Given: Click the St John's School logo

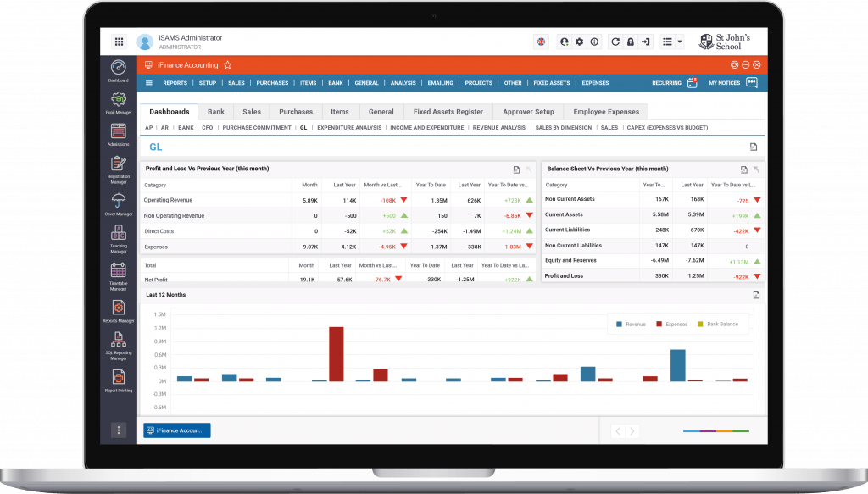Looking at the screenshot, I should (x=725, y=42).
